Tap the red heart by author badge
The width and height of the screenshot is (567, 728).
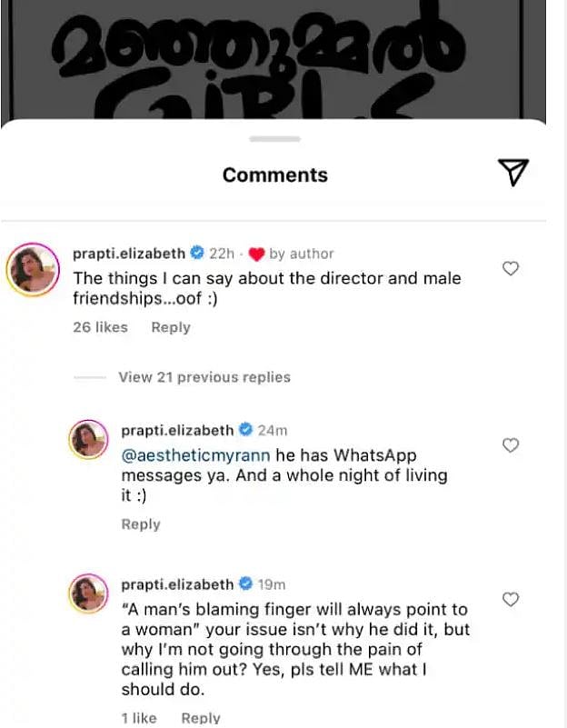(x=255, y=254)
